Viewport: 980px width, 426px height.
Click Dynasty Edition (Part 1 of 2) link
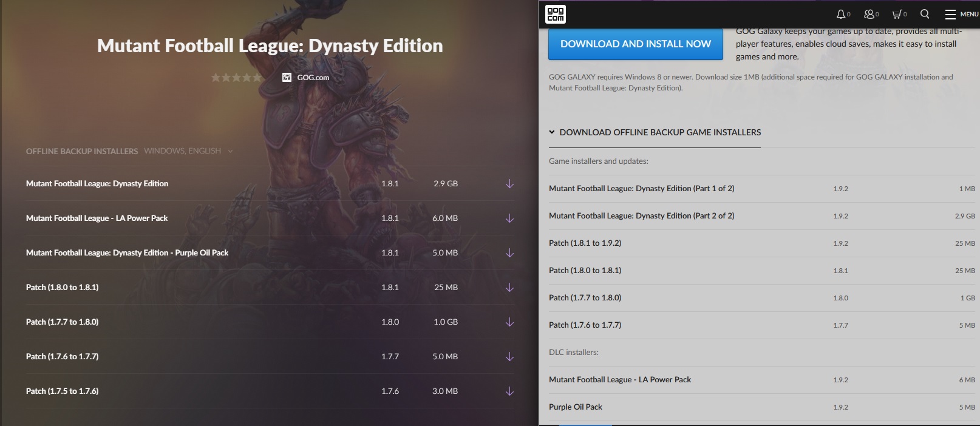point(642,189)
